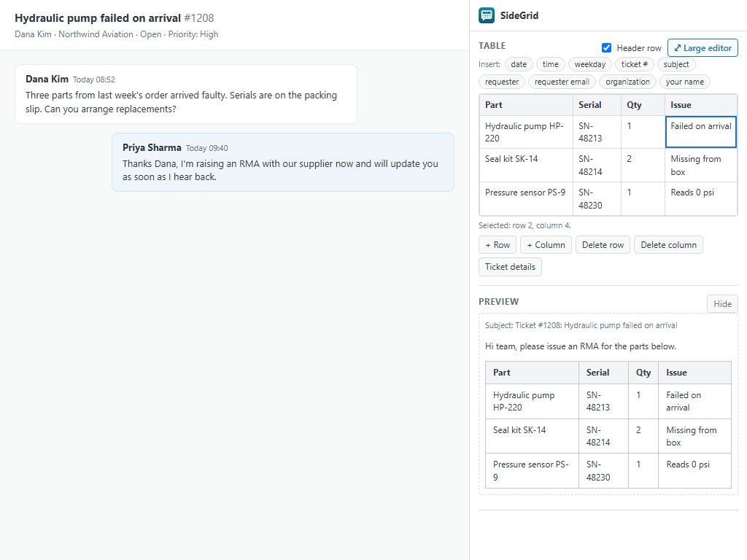747x560 pixels.
Task: Edit the Reads 0 psi cell in editor
Action: (701, 198)
